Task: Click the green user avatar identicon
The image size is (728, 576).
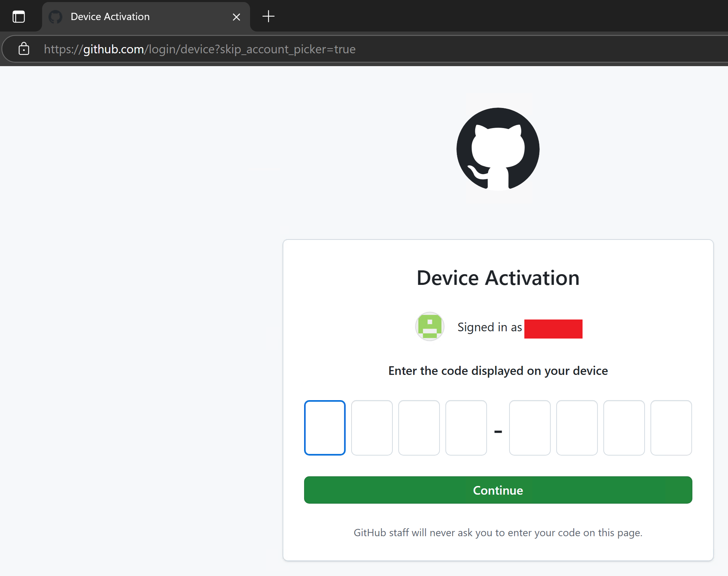Action: 429,326
